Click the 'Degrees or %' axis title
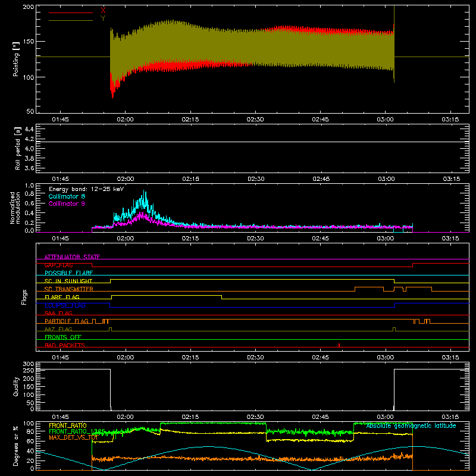This screenshot has height=476, width=476. tap(16, 446)
